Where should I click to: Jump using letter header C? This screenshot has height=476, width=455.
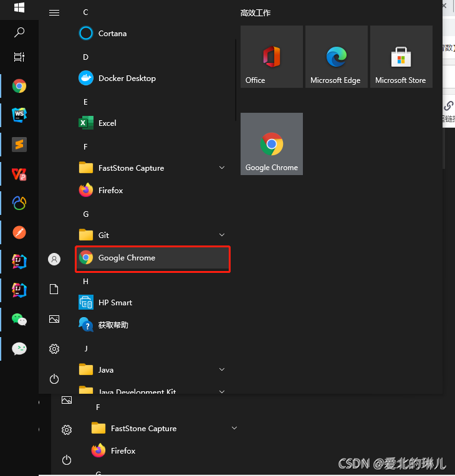(85, 12)
